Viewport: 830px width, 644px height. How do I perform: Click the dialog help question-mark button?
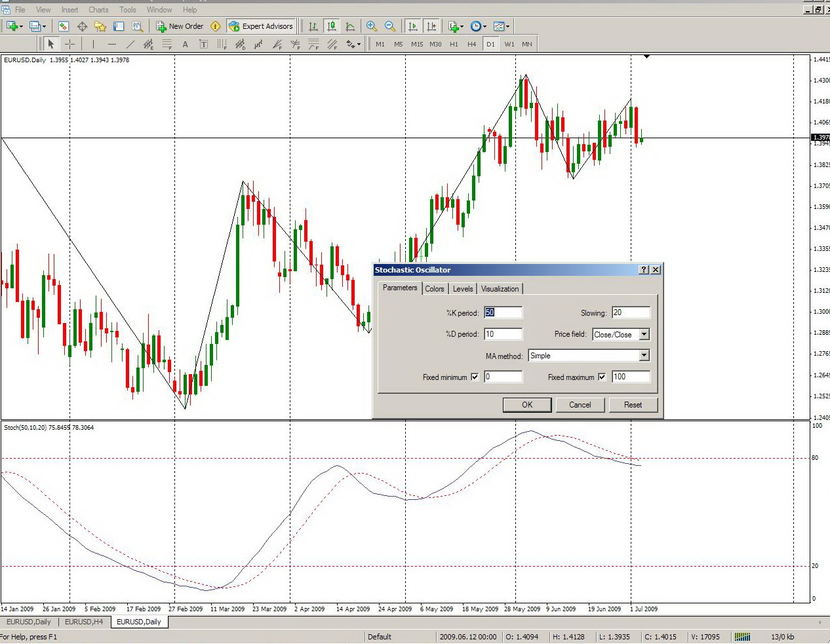(x=644, y=270)
